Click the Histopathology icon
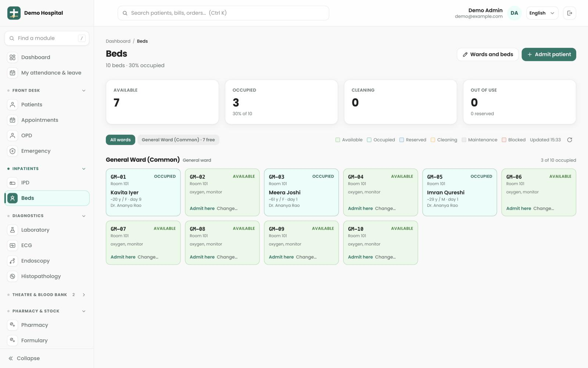The image size is (588, 368). click(13, 276)
